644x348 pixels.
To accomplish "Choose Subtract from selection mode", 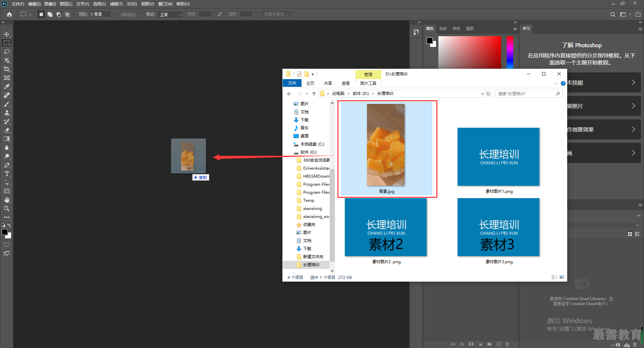I will [x=59, y=14].
